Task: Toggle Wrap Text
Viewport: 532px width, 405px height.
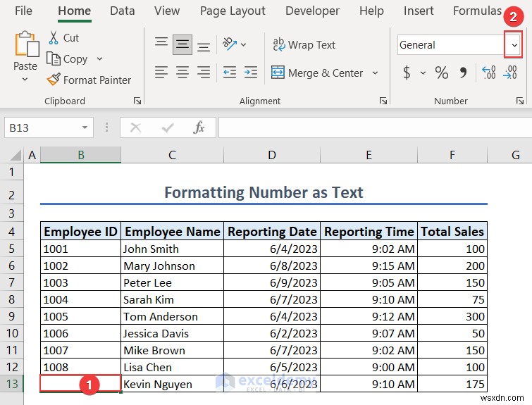Action: (304, 44)
